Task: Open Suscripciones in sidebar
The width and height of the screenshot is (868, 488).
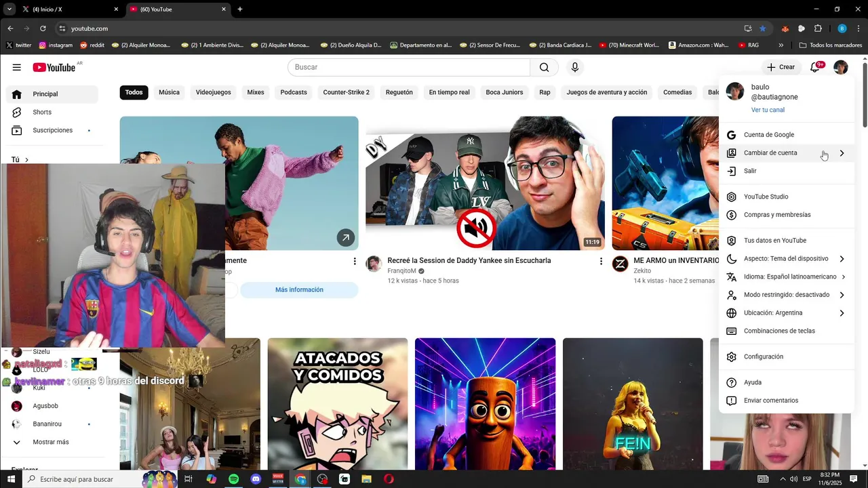Action: pos(52,130)
